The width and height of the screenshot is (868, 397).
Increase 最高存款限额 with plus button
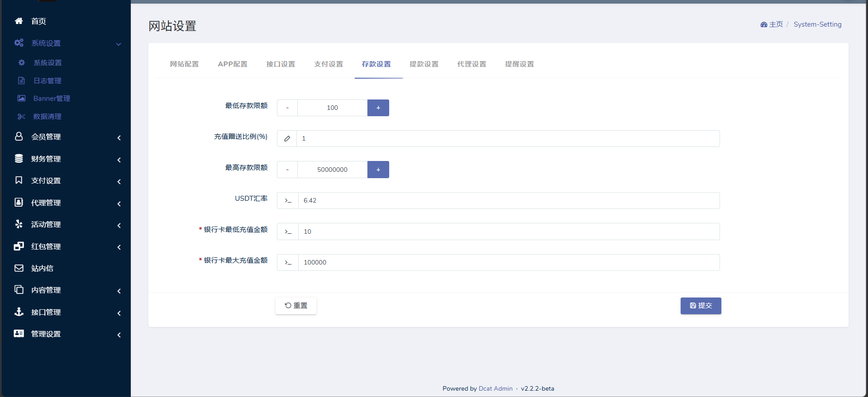(378, 170)
